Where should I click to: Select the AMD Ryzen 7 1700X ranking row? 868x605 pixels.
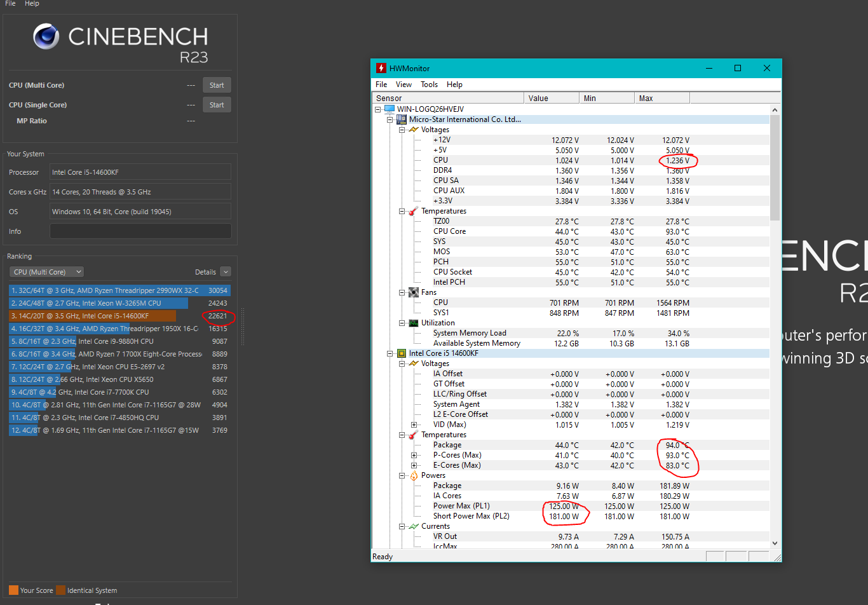tap(119, 354)
